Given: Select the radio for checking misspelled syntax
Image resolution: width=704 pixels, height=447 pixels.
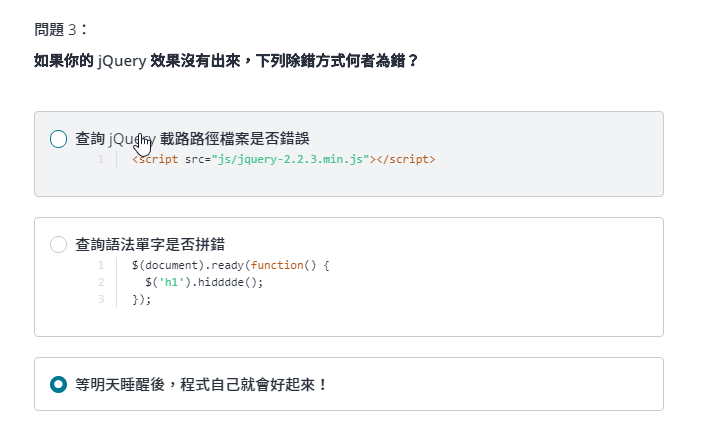Looking at the screenshot, I should click(x=58, y=244).
